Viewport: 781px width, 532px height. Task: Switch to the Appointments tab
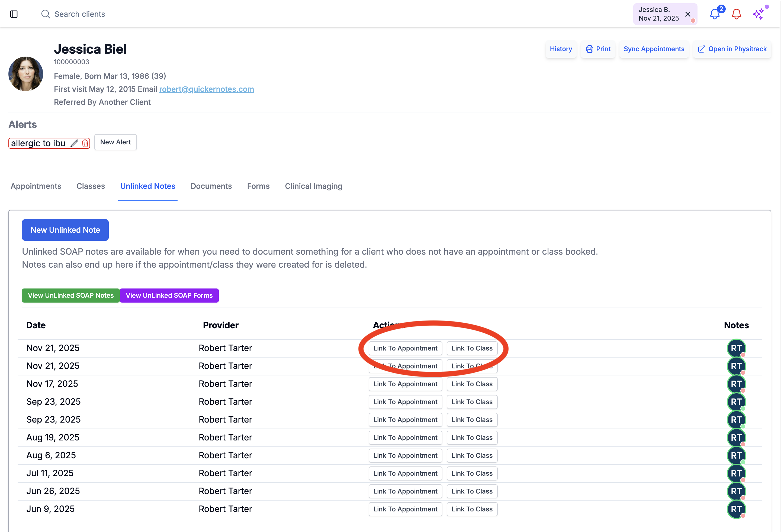click(x=36, y=186)
